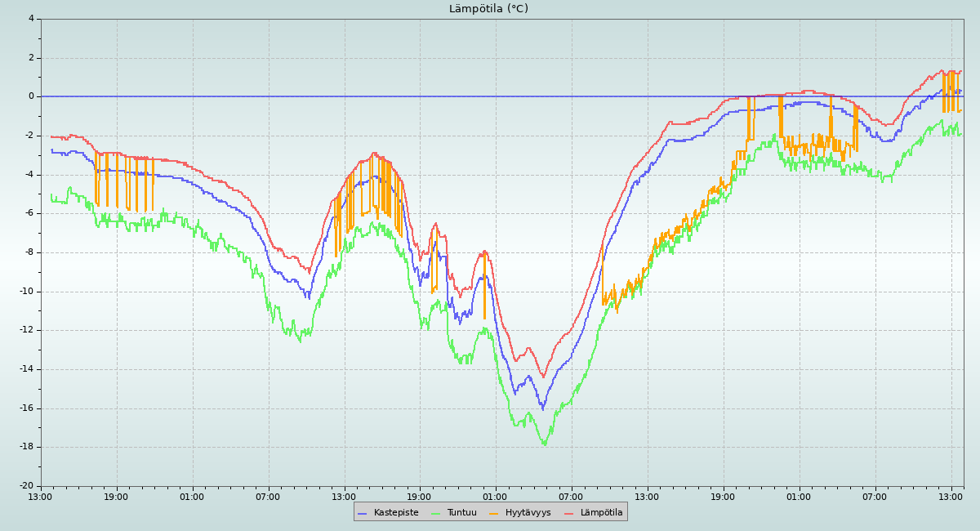The width and height of the screenshot is (980, 531).
Task: Click orange line marker beside Hyytävyys
Action: 494,513
